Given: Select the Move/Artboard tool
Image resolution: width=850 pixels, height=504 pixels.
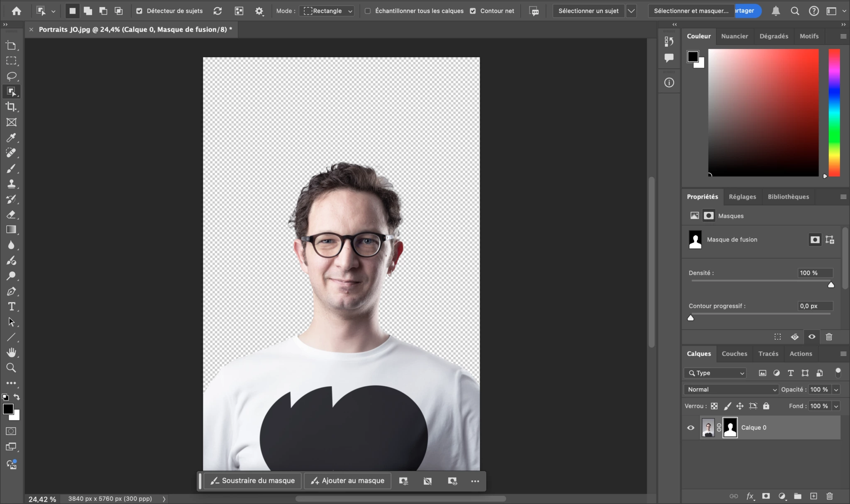Looking at the screenshot, I should 11,46.
